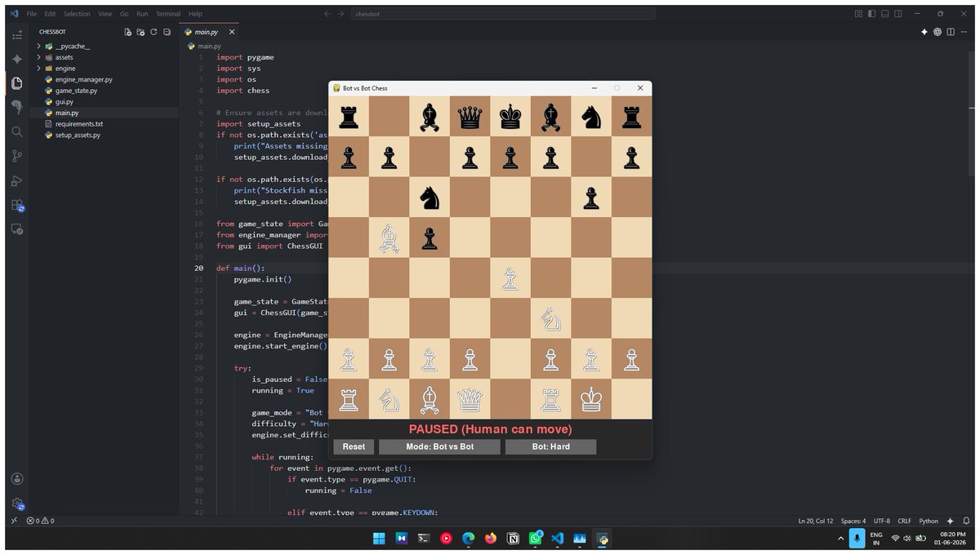Open the editor More Actions ellipsis
The width and height of the screenshot is (980, 555).
[x=964, y=32]
